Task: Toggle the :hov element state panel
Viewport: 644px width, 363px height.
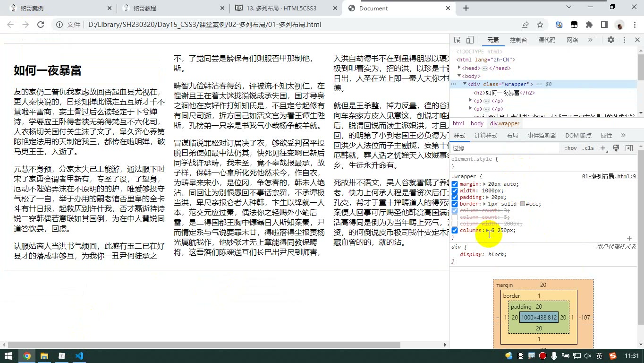Action: [571, 148]
